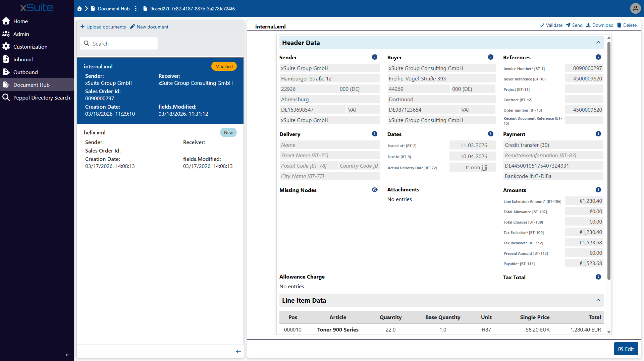Select the internal.xml document card
This screenshot has height=361, width=644.
pos(160,91)
